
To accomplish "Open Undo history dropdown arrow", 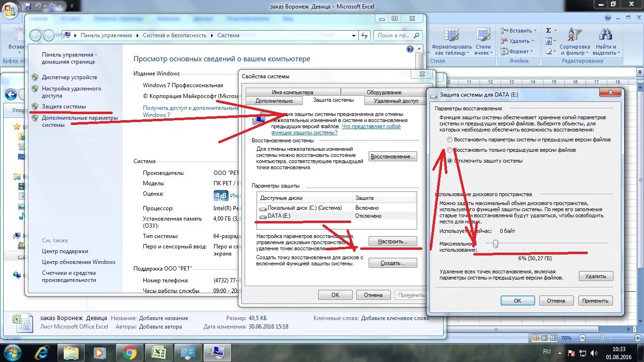I will (x=46, y=6).
